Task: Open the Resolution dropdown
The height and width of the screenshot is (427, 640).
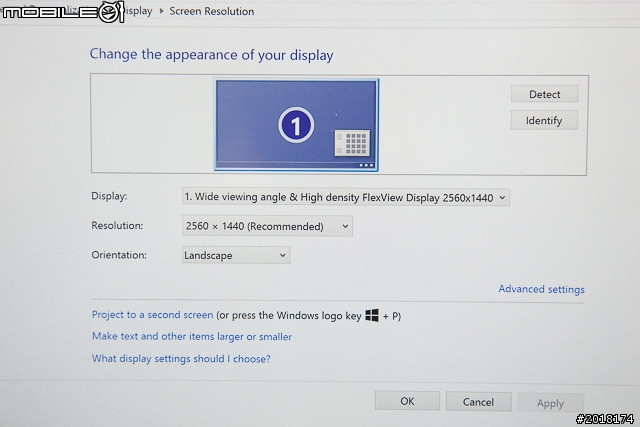Action: [x=267, y=226]
